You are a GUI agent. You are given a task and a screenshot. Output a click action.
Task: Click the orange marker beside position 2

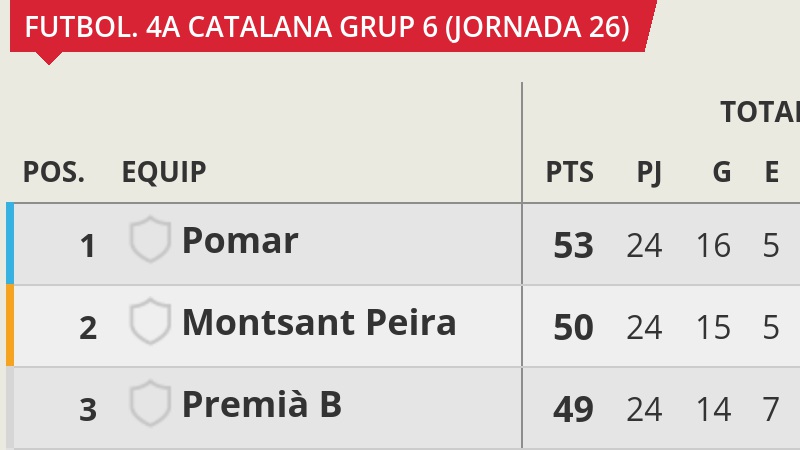(x=10, y=326)
